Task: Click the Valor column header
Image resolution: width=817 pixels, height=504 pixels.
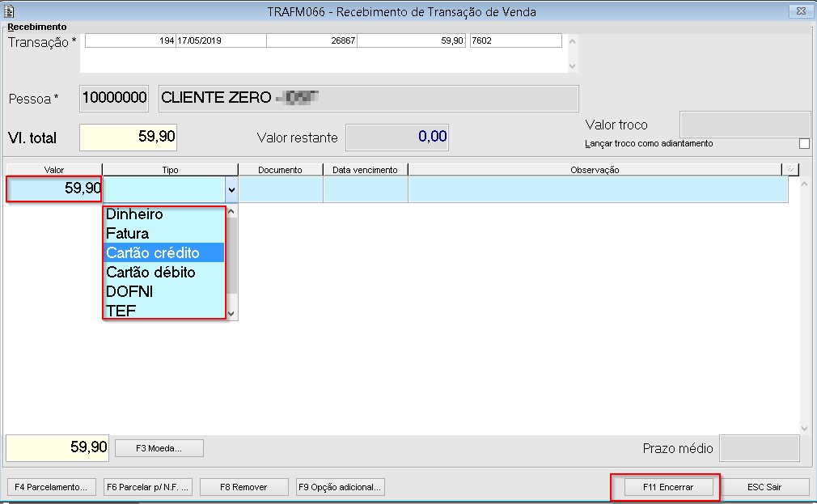Action: (x=54, y=170)
